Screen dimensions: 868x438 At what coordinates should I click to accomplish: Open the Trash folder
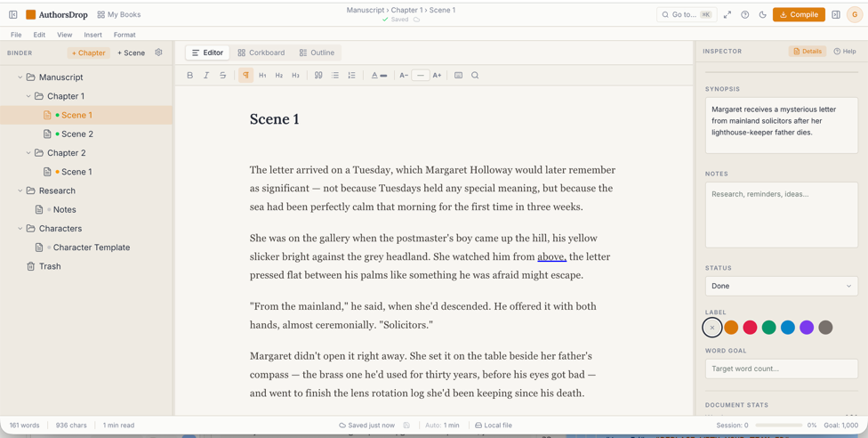point(85,266)
